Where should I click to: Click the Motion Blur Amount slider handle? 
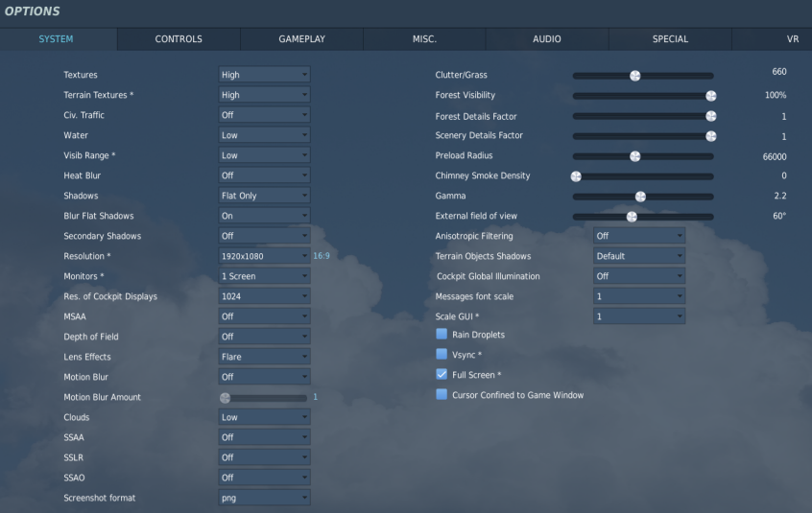click(225, 398)
